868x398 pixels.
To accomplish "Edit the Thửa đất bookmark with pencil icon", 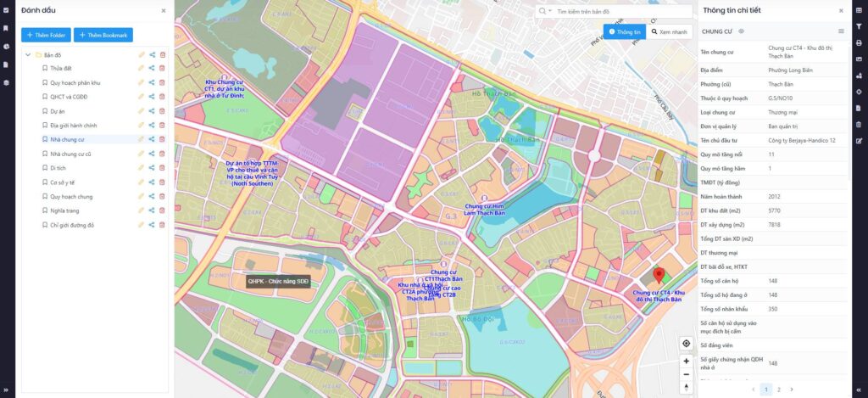I will (142, 68).
